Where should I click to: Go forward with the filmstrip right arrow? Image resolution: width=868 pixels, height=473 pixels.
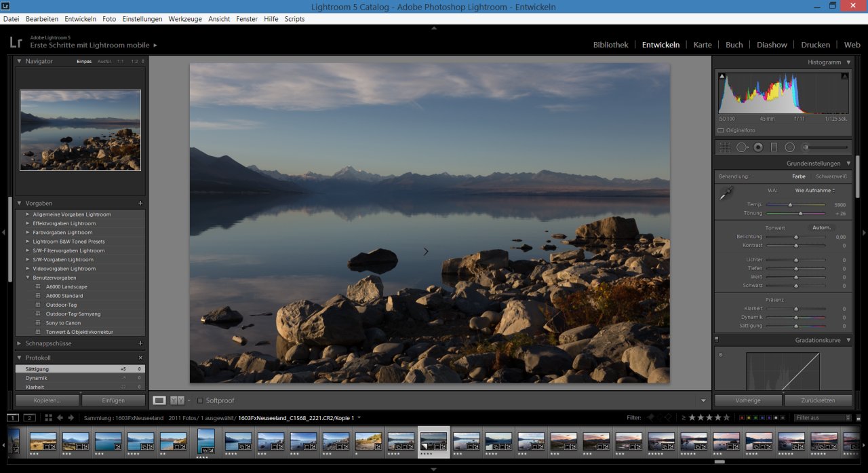pyautogui.click(x=71, y=418)
